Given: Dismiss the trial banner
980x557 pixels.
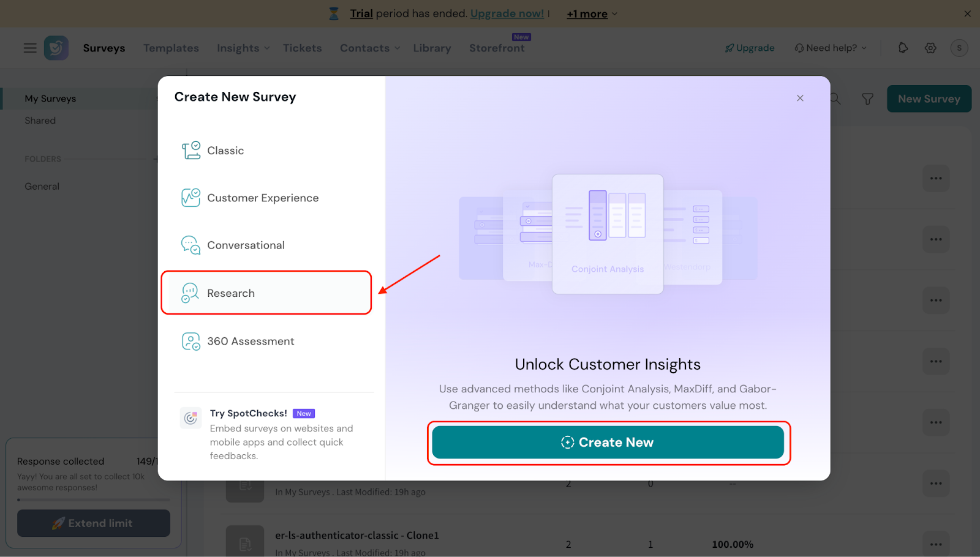Looking at the screenshot, I should [x=967, y=13].
